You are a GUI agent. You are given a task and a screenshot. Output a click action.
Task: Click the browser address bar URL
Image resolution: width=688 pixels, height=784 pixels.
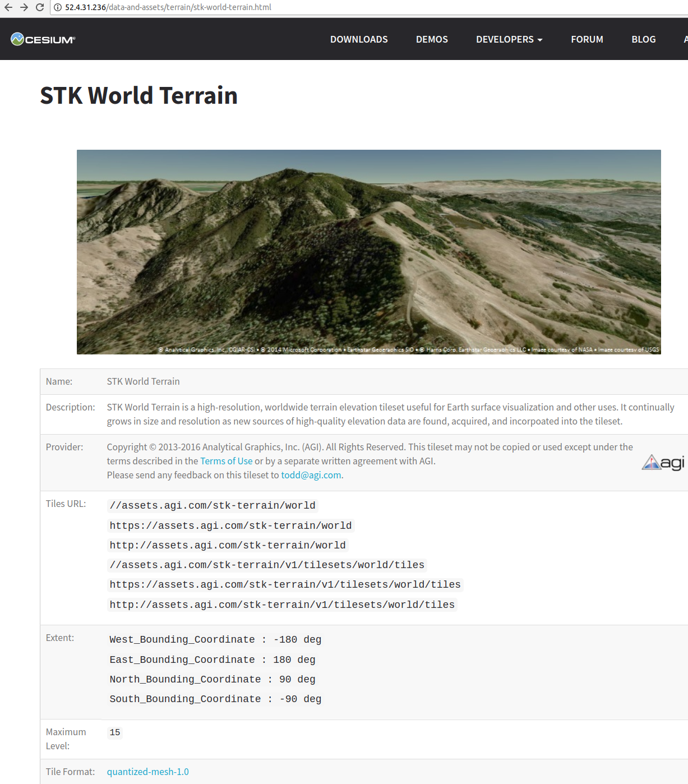point(168,7)
